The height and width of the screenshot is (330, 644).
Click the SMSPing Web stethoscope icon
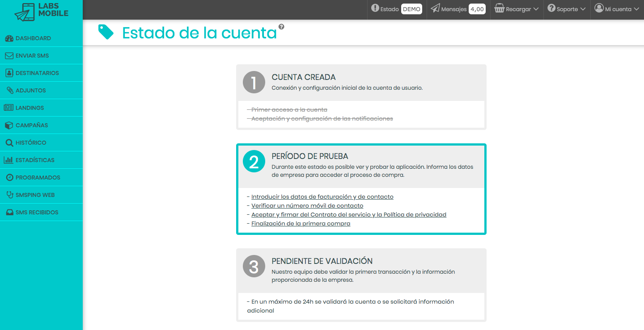(9, 195)
